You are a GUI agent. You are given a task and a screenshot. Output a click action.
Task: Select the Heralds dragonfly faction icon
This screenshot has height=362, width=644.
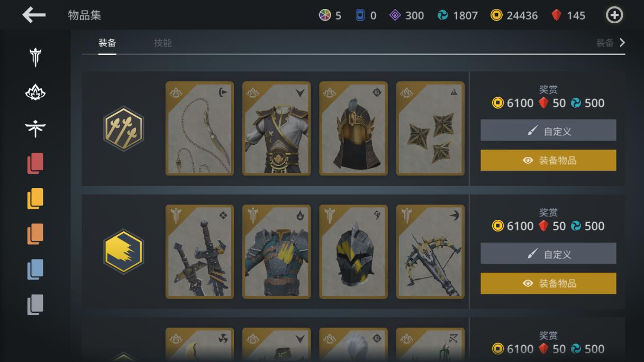click(35, 128)
